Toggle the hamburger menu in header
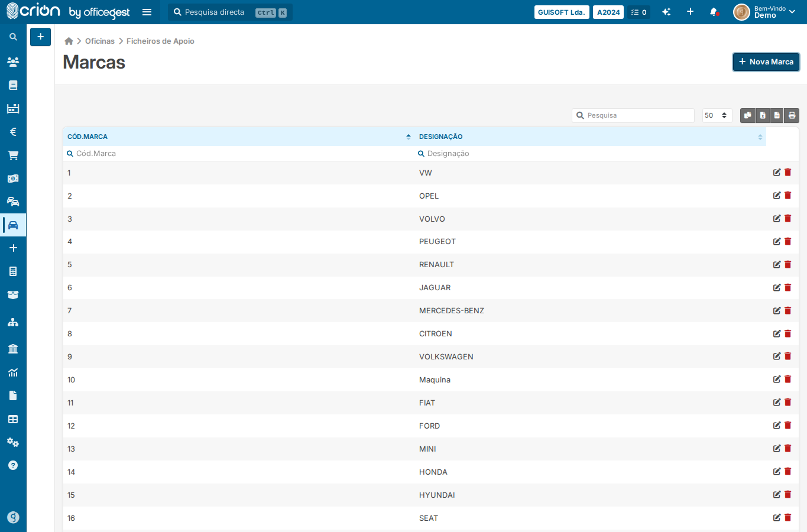The width and height of the screenshot is (807, 532). coord(147,12)
